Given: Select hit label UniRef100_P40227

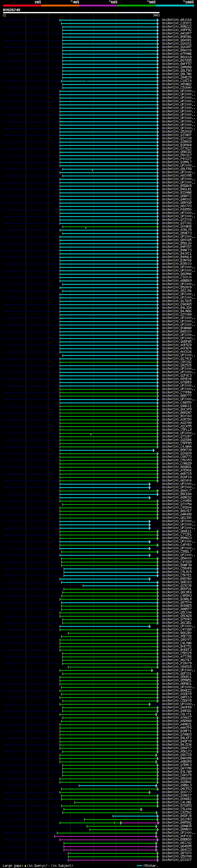Looking at the screenshot, I should (177, 159).
